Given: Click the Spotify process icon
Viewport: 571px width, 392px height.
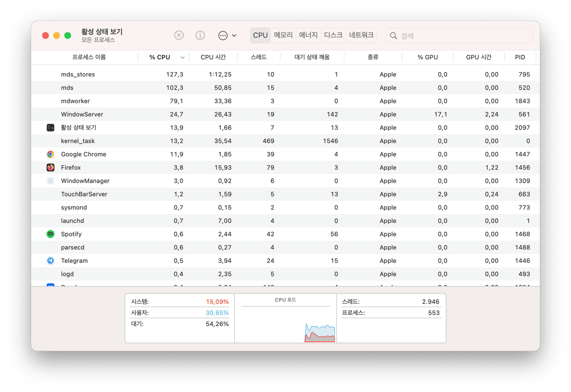Looking at the screenshot, I should coord(51,234).
